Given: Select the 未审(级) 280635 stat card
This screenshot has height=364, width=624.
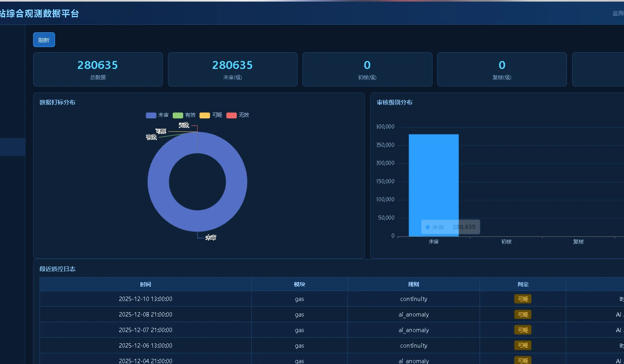Looking at the screenshot, I should click(233, 69).
